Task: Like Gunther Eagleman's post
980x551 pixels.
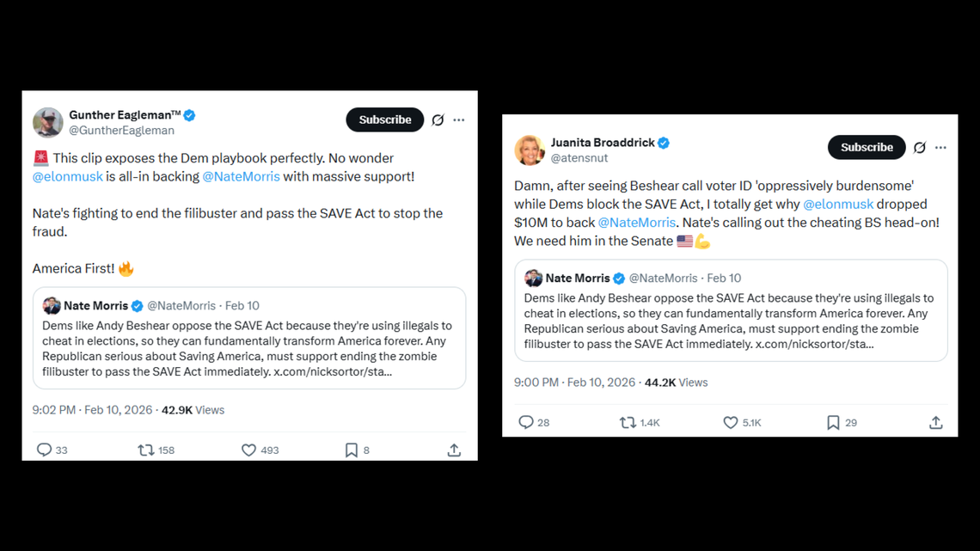Action: pyautogui.click(x=248, y=450)
